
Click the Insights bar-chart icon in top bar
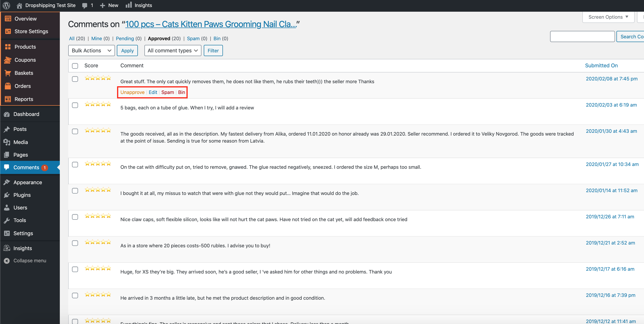pyautogui.click(x=129, y=5)
